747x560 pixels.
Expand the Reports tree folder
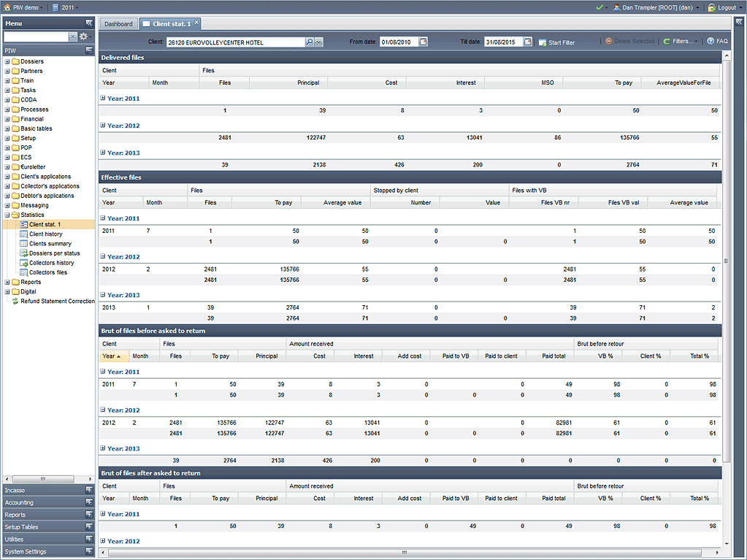(7, 282)
